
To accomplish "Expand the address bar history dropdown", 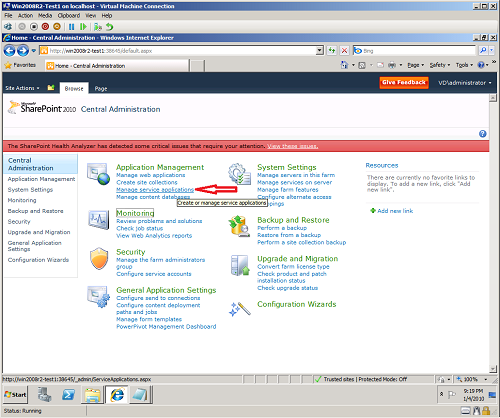I will [x=320, y=51].
